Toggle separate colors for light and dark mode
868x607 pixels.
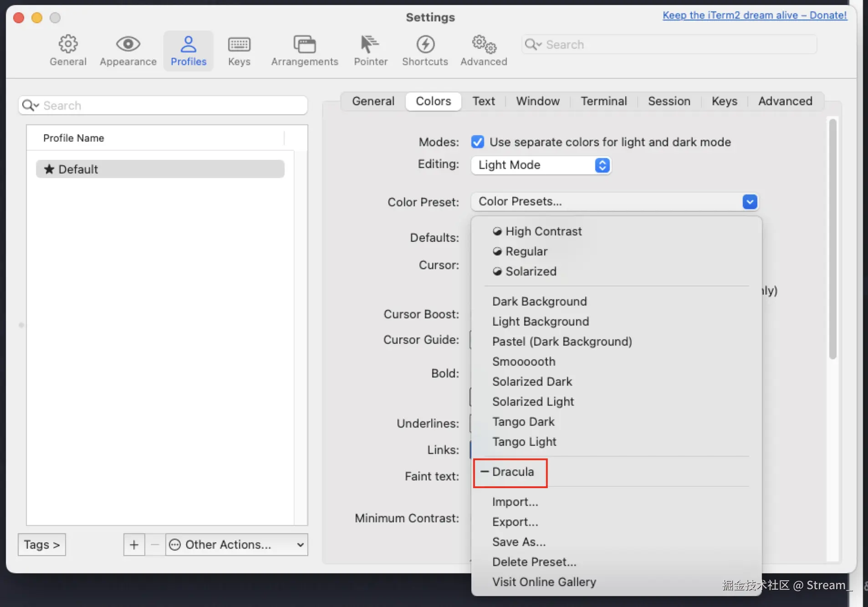(x=478, y=142)
